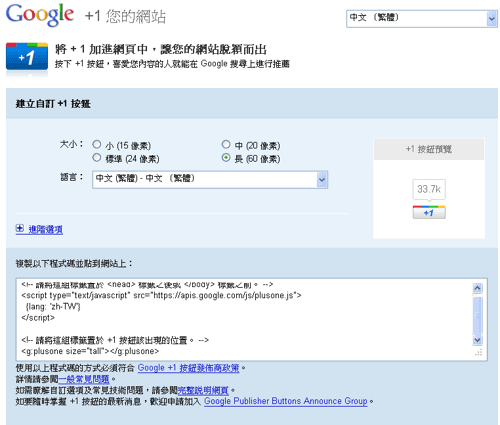500x425 pixels.
Task: Click the code area scroll down arrow
Action: tap(477, 340)
